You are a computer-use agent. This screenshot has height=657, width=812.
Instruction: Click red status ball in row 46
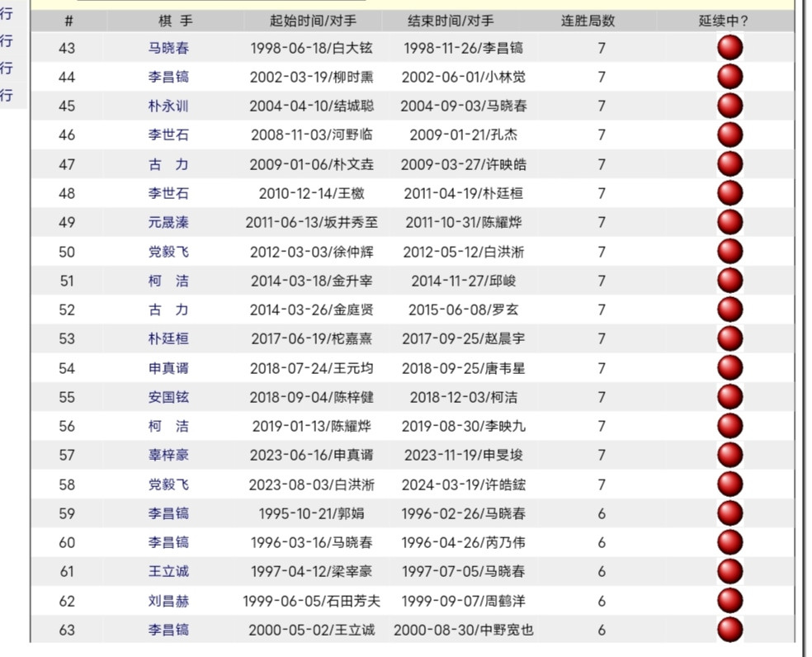pyautogui.click(x=730, y=135)
